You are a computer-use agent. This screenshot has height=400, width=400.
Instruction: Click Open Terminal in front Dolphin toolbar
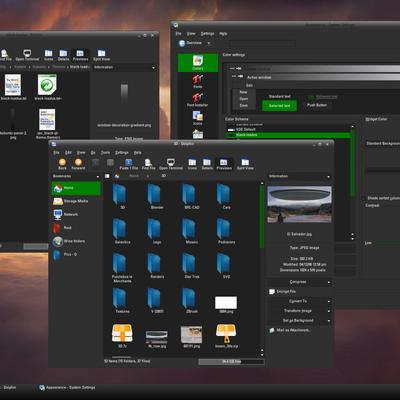[171, 164]
